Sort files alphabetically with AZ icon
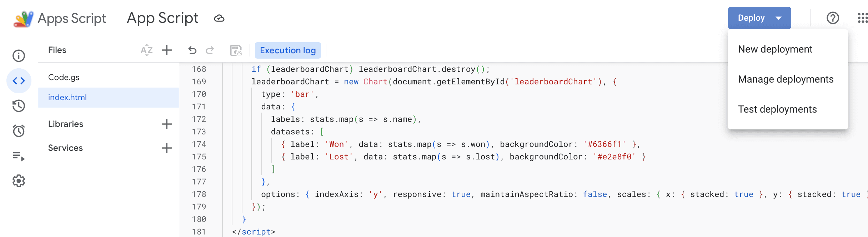Viewport: 868px width, 237px height. click(146, 50)
